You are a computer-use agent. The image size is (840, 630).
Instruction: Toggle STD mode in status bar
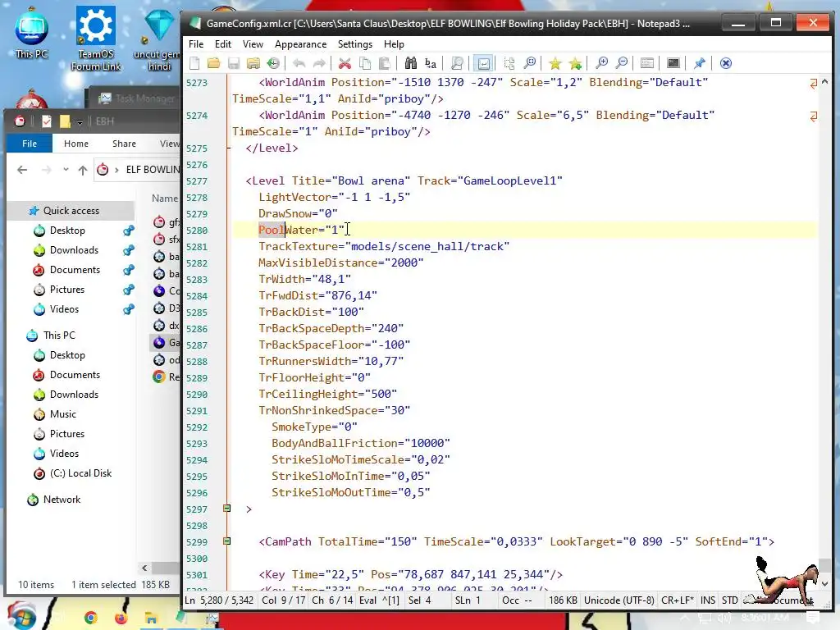point(729,600)
